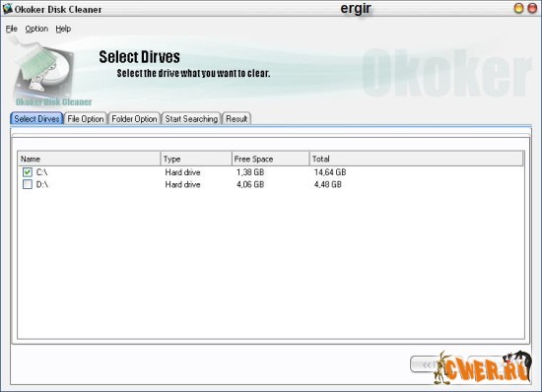Open the File menu
This screenshot has width=542, height=392.
(x=12, y=29)
